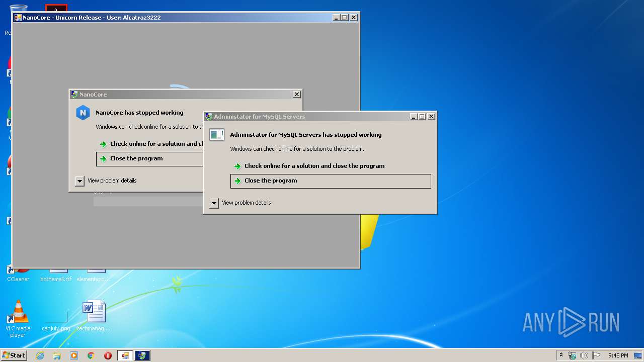Minimize the Administrator for MySQL Servers window
Image resolution: width=644 pixels, height=362 pixels.
(414, 117)
